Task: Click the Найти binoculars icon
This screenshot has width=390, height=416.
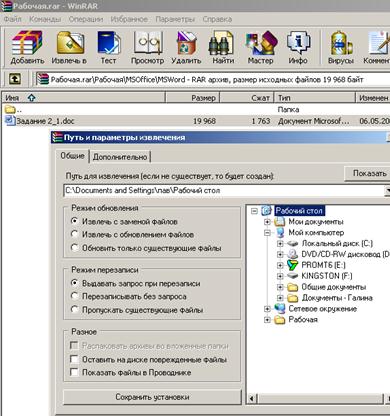Action: [x=221, y=43]
